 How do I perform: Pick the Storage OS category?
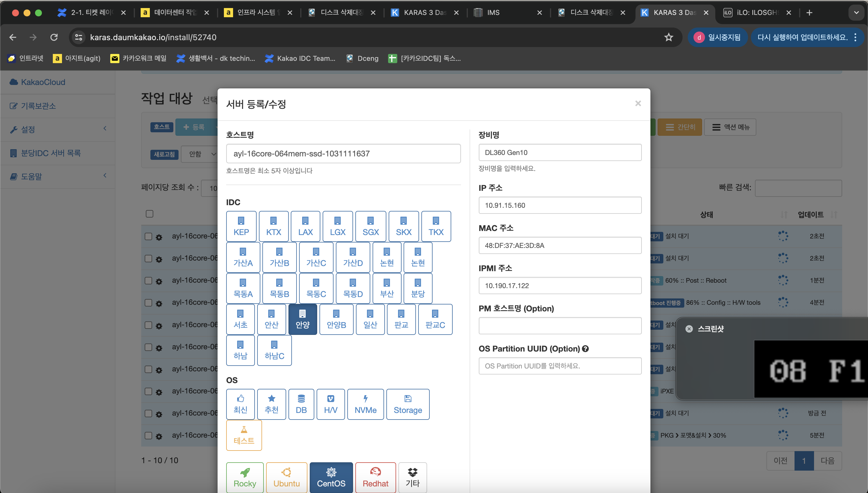coord(408,404)
